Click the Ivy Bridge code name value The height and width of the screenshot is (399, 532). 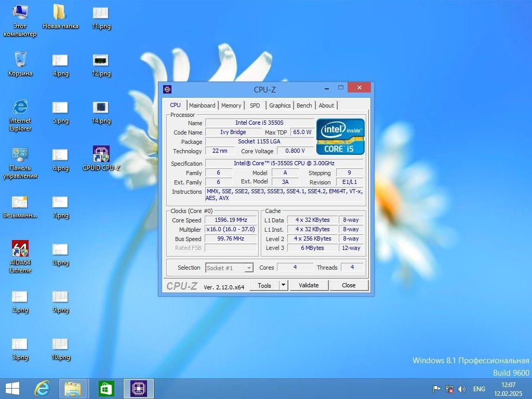(233, 132)
